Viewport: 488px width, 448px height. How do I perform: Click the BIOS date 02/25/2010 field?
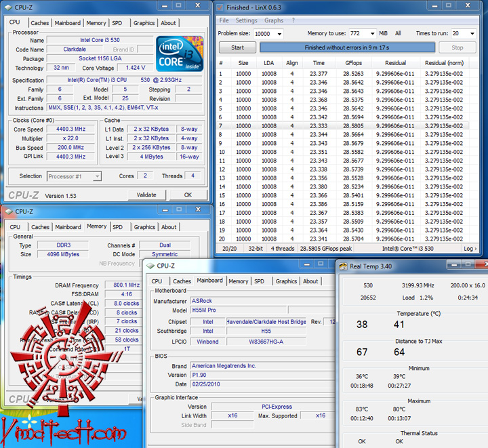point(262,384)
